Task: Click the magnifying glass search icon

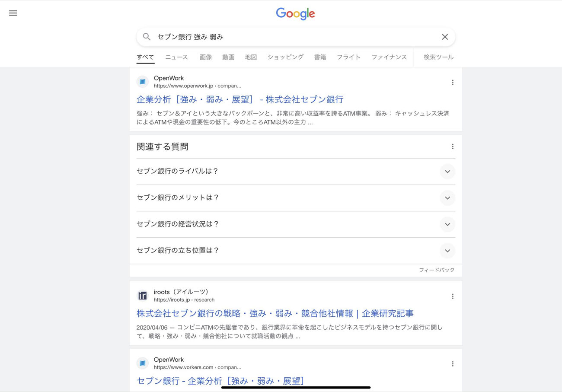Action: tap(147, 37)
